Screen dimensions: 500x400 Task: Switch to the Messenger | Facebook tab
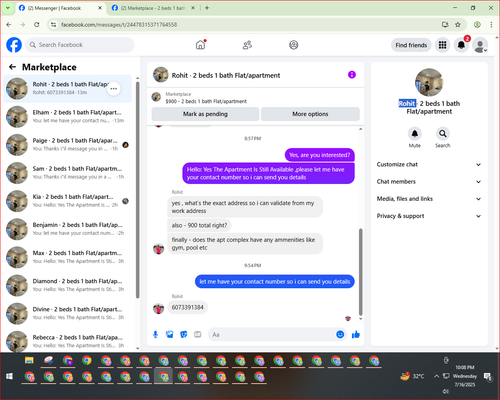(x=60, y=8)
